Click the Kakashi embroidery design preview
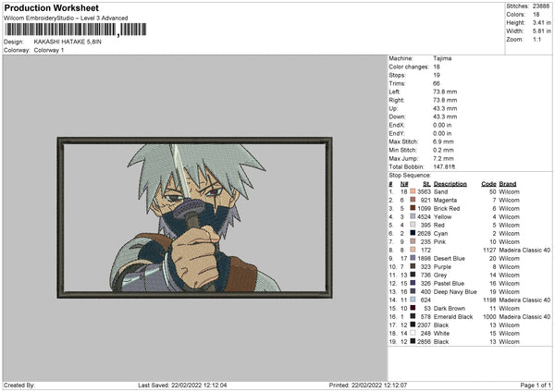The height and width of the screenshot is (392, 555). click(194, 217)
